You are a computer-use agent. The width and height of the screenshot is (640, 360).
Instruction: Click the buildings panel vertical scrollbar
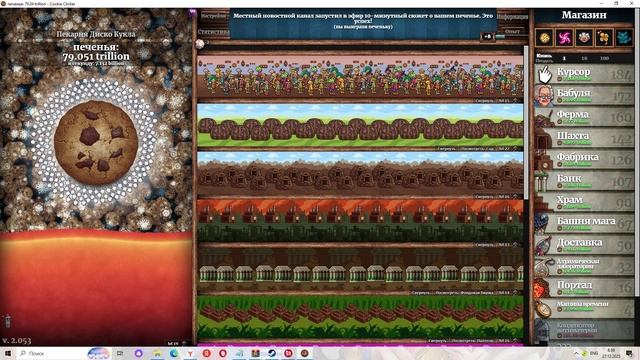coord(526,122)
